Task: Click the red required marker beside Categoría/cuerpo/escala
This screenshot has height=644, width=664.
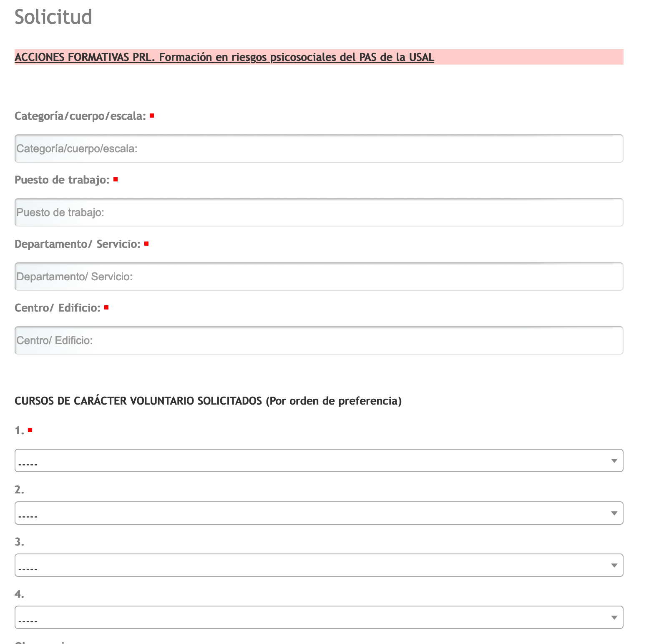Action: point(152,116)
